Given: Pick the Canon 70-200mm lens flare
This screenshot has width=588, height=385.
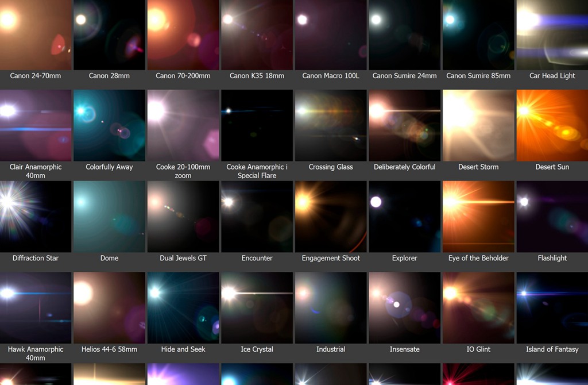Looking at the screenshot, I should coord(183,35).
